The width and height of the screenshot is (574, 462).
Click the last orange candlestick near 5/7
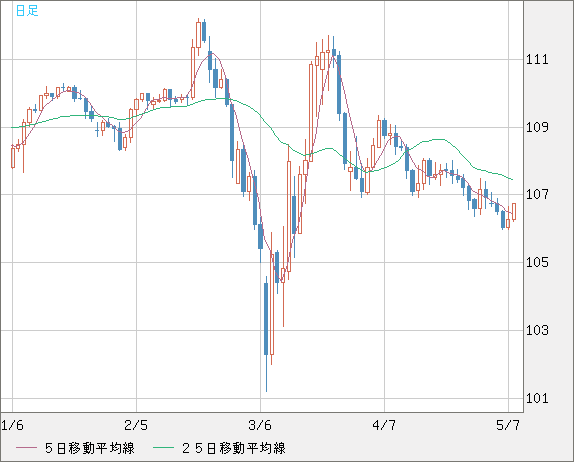click(514, 212)
